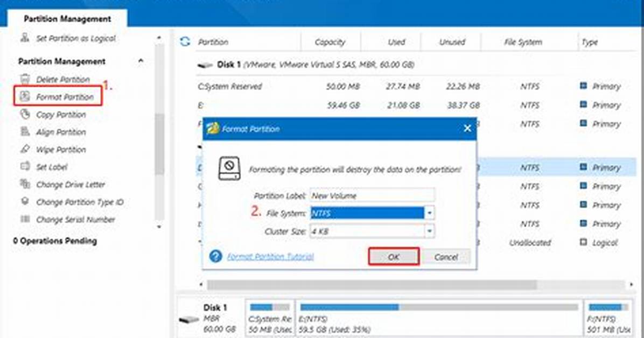
Task: Click the horizontal scrollbar thumb
Action: pyautogui.click(x=372, y=284)
